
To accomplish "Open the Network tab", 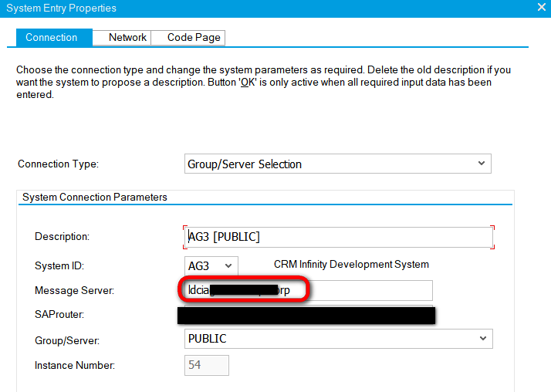I will click(122, 38).
